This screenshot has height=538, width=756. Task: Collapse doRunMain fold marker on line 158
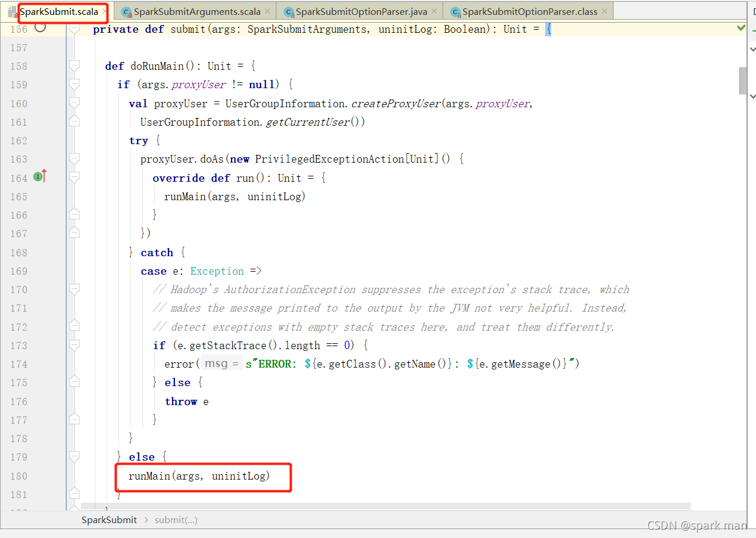pos(74,66)
